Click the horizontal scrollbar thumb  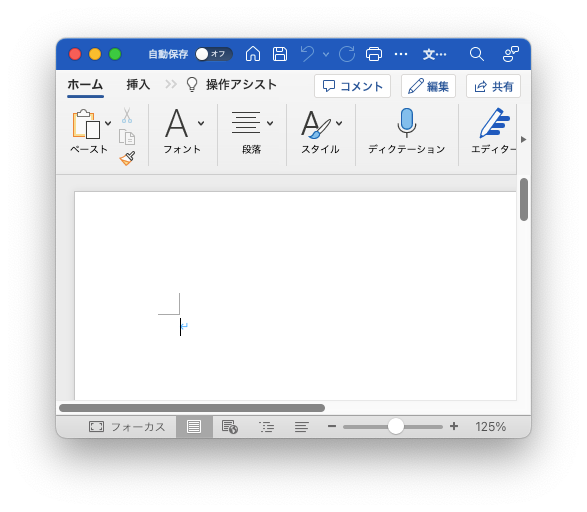point(192,408)
